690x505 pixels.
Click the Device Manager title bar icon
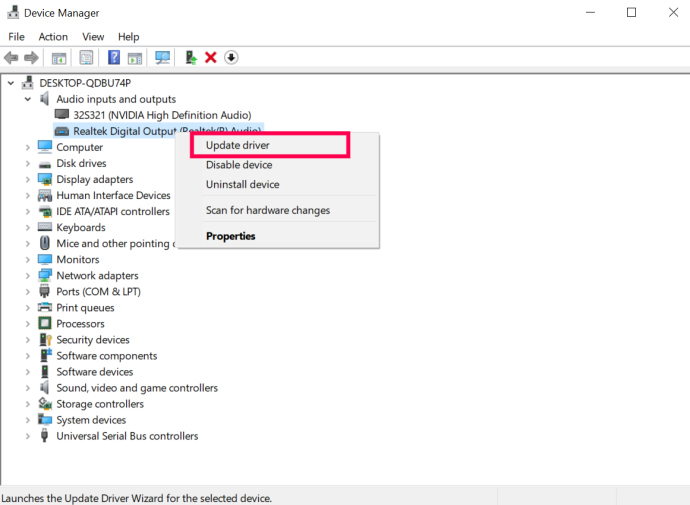(x=13, y=12)
